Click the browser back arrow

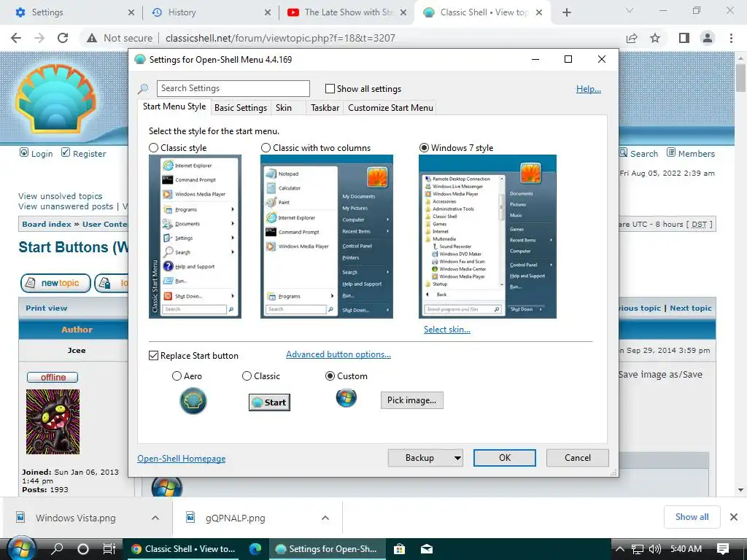pyautogui.click(x=16, y=38)
